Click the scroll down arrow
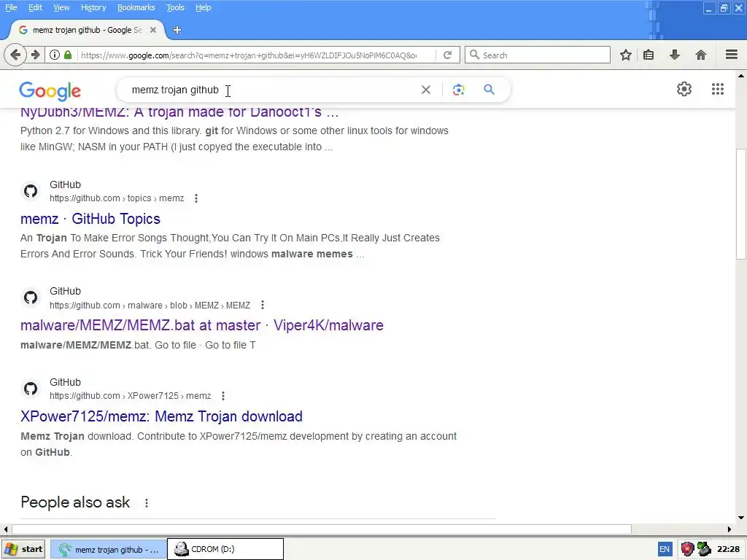 (x=741, y=518)
